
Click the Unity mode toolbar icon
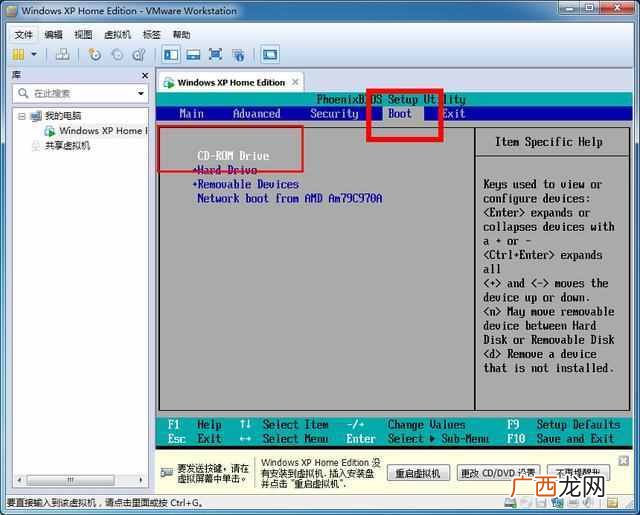click(x=238, y=55)
